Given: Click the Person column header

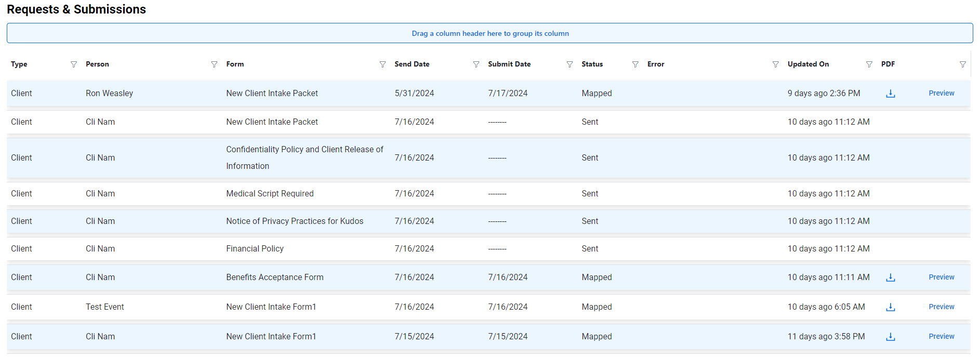Looking at the screenshot, I should 97,64.
